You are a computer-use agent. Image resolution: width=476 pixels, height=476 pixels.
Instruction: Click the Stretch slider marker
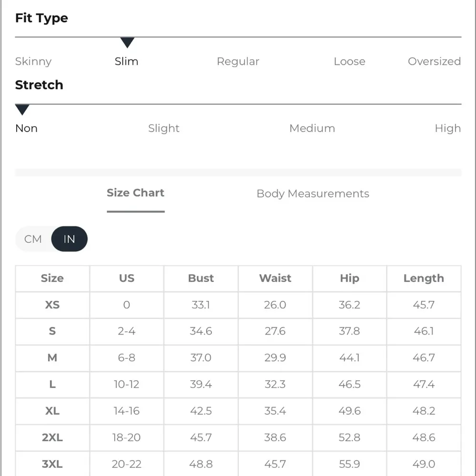coord(22,110)
